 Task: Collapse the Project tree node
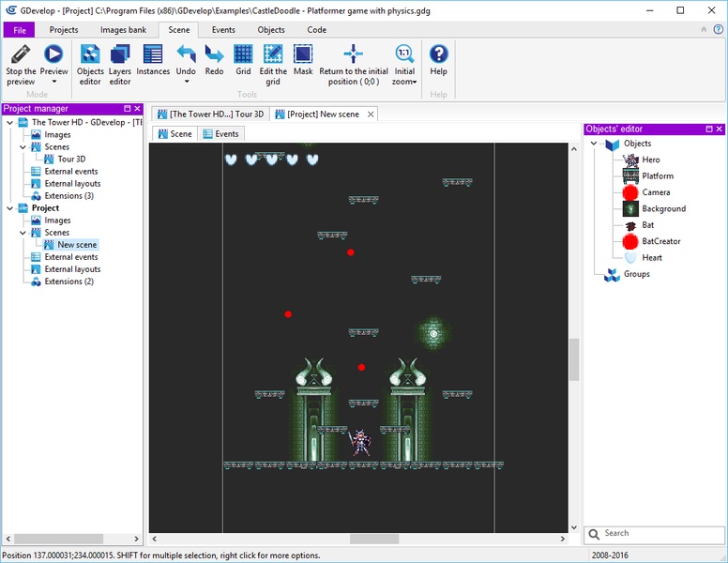(11, 208)
